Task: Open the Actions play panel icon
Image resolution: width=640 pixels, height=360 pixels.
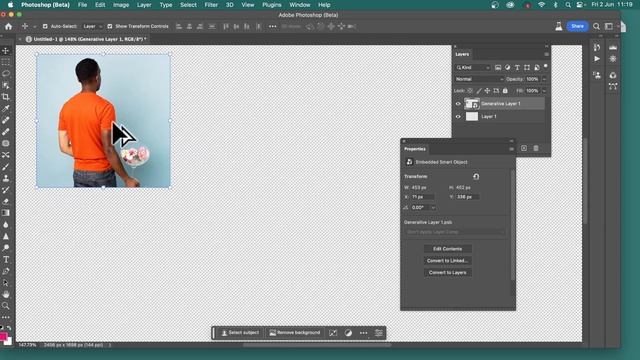Action: 597,59
